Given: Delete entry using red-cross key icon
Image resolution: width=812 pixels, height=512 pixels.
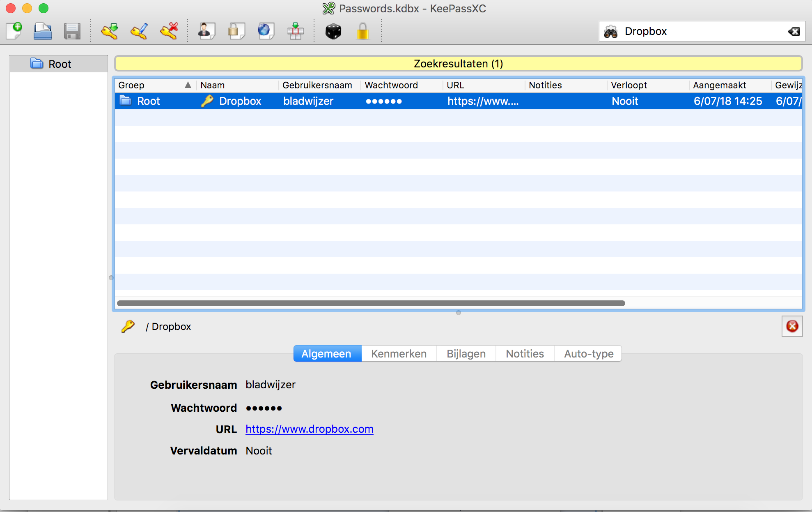Looking at the screenshot, I should point(169,31).
